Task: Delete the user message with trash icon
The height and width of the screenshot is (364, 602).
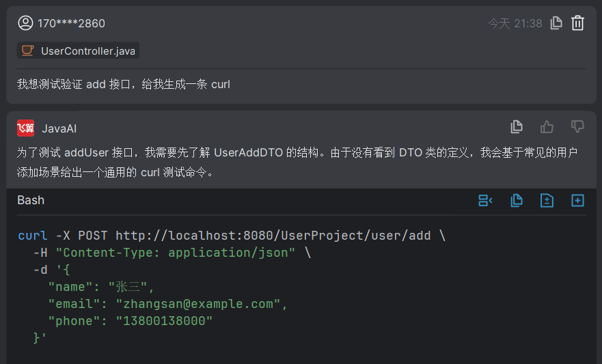Action: (577, 23)
